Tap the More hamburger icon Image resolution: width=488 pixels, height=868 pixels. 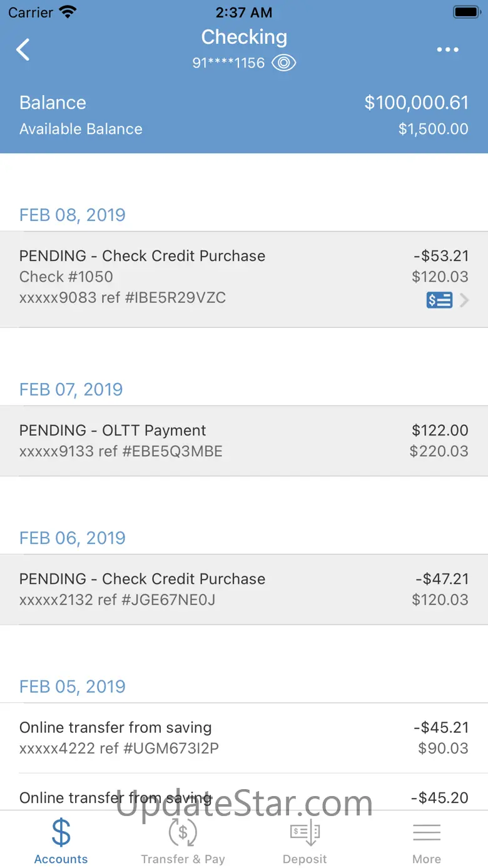pos(427,832)
